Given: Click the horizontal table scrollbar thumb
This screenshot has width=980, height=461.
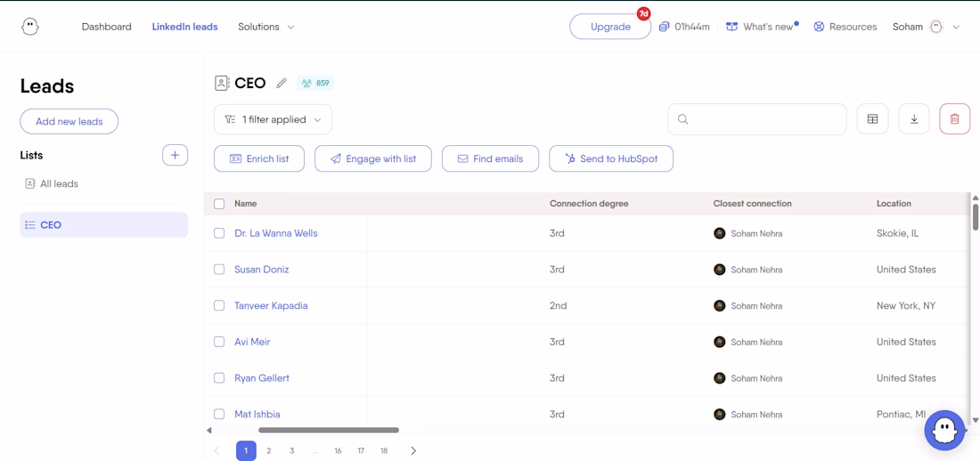Looking at the screenshot, I should click(x=329, y=430).
